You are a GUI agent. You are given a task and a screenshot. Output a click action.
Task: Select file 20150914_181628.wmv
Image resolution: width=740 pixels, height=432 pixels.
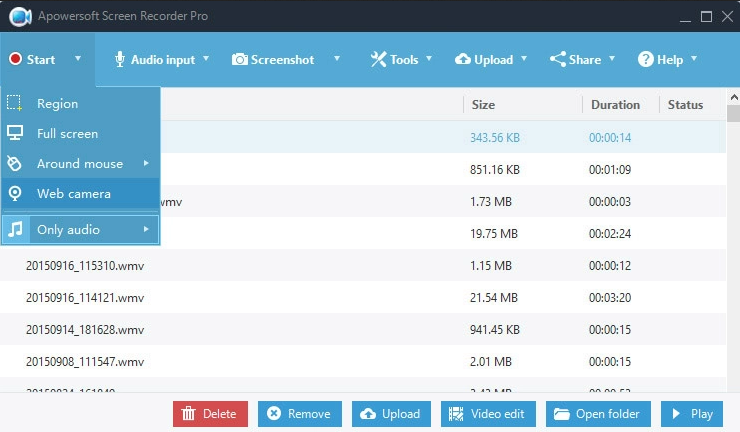click(x=85, y=330)
